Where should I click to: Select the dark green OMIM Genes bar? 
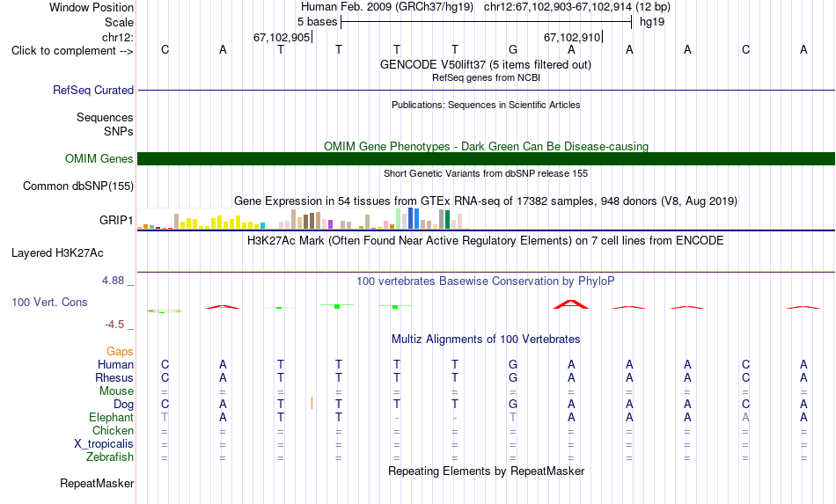486,159
